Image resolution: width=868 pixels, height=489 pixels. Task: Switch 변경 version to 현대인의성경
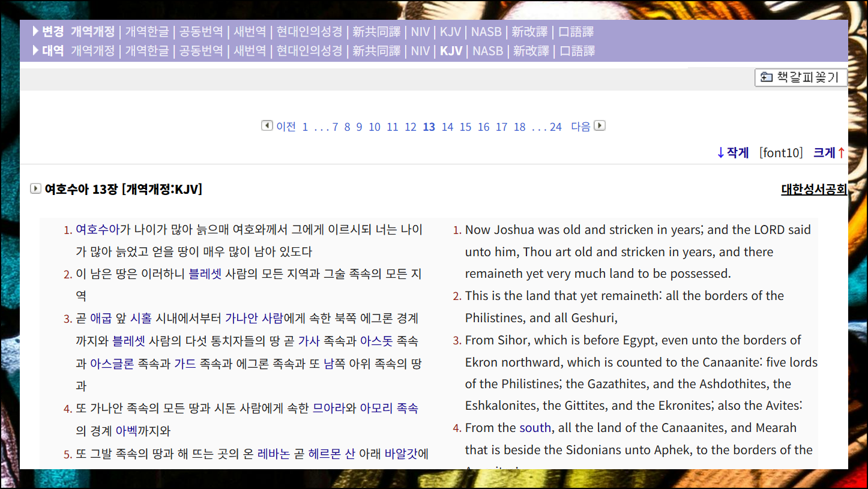[309, 32]
